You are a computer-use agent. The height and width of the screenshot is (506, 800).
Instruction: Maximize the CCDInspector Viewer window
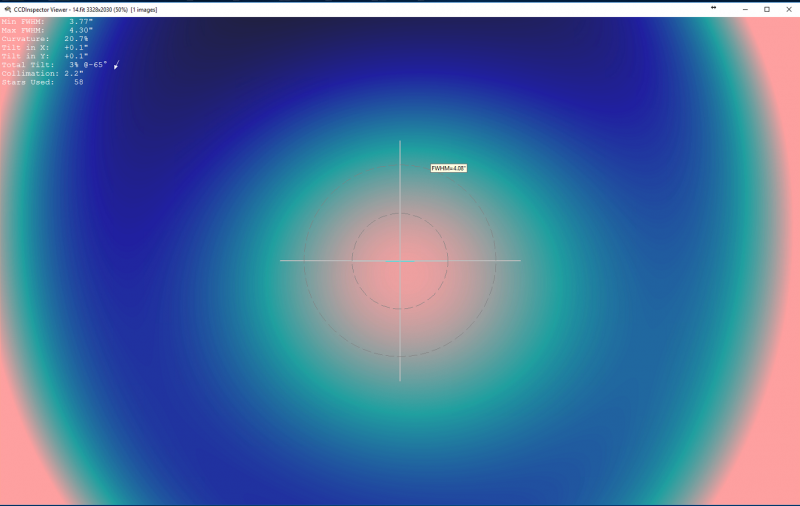click(x=767, y=9)
